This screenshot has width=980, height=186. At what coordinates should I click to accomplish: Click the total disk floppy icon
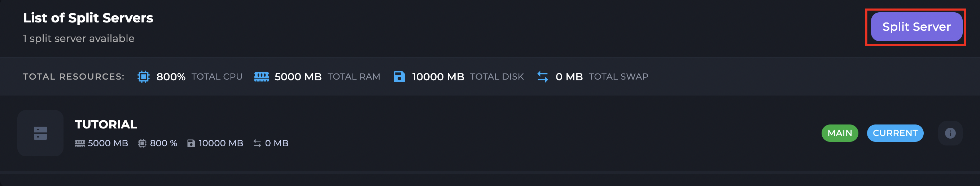pos(399,77)
